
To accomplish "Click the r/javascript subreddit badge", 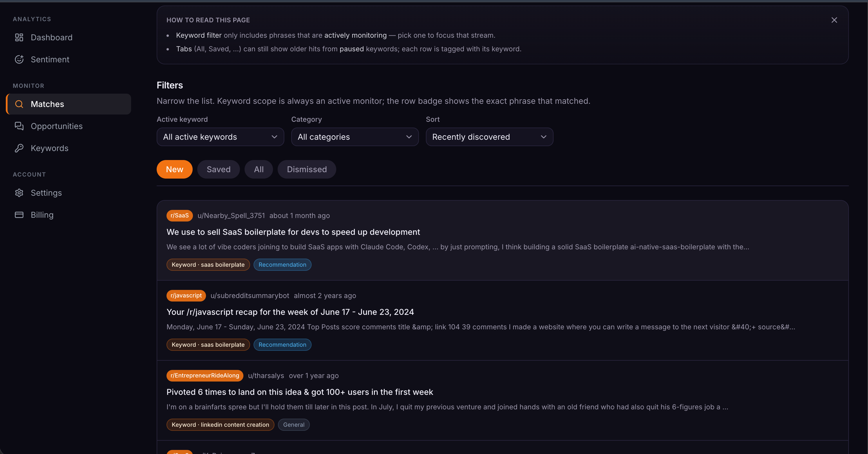I will [186, 295].
